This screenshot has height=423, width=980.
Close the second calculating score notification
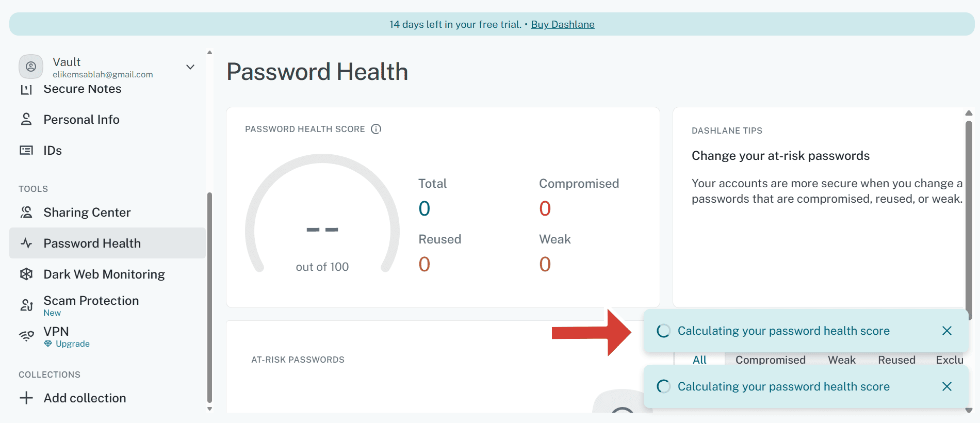pyautogui.click(x=946, y=387)
